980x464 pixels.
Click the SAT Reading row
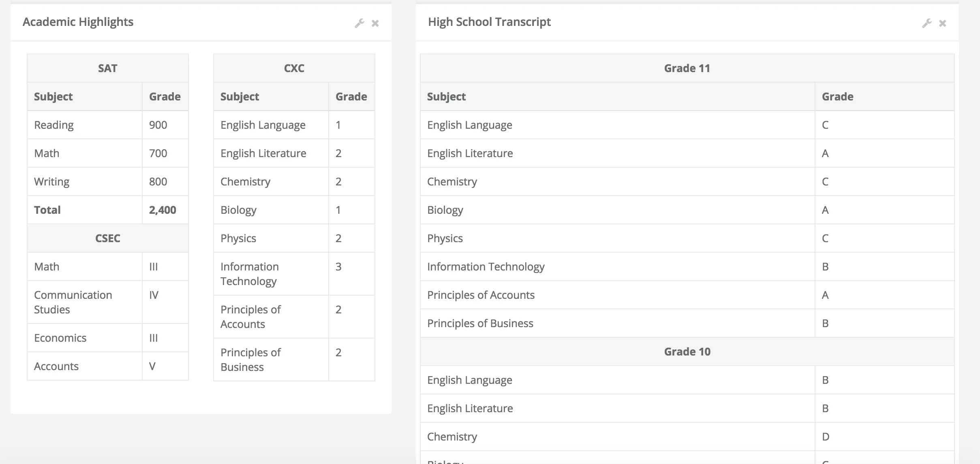coord(54,125)
